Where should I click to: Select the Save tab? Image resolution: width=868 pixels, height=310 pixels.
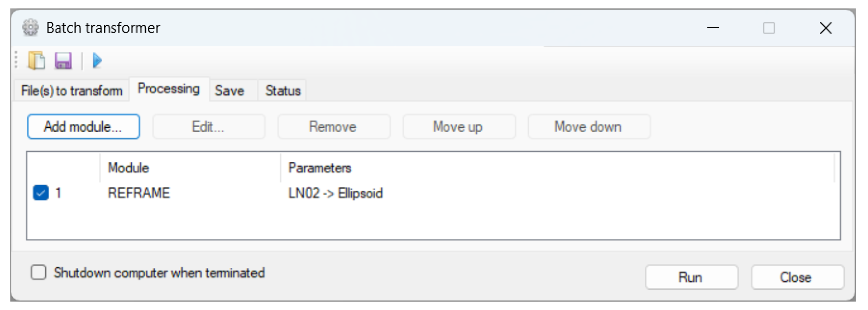(x=230, y=90)
